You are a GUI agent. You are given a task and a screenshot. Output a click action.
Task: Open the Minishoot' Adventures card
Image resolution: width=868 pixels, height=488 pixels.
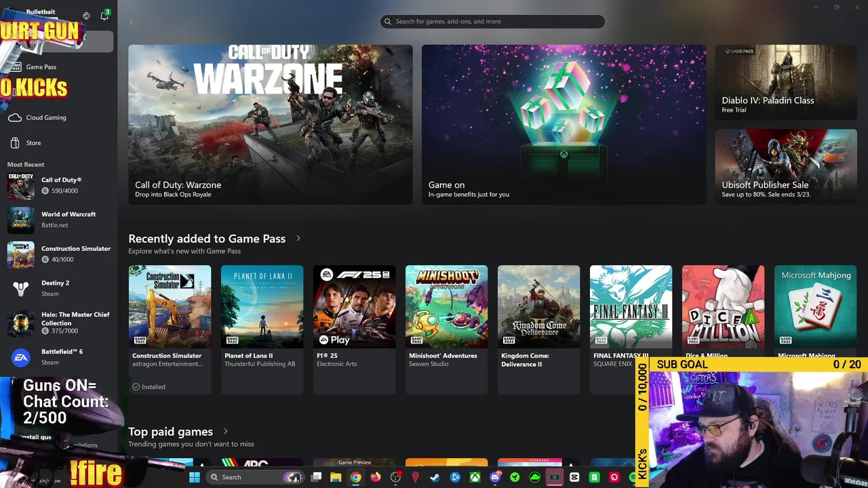click(446, 329)
